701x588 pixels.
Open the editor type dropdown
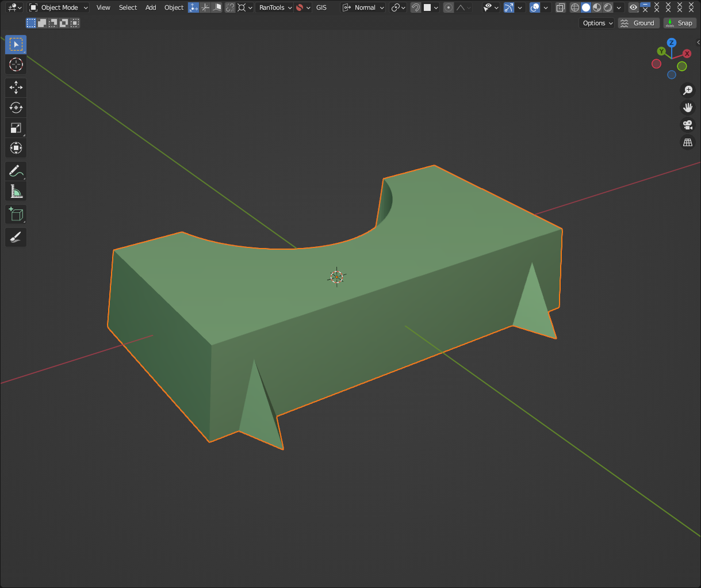[x=15, y=7]
